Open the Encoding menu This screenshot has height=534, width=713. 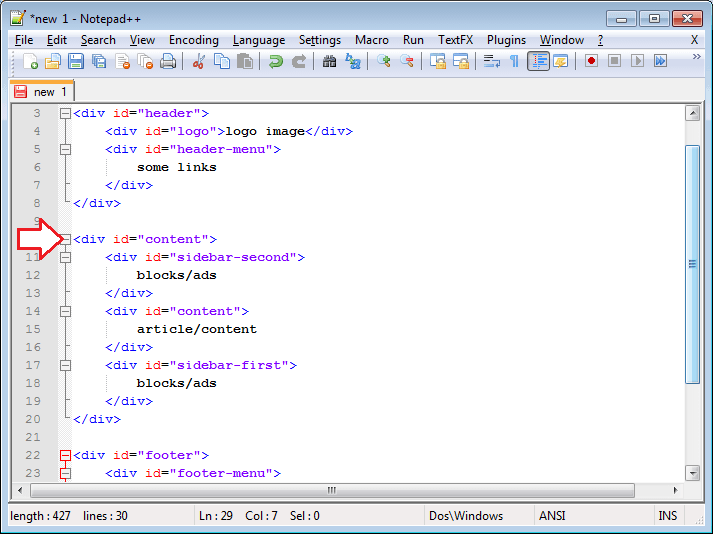point(193,40)
